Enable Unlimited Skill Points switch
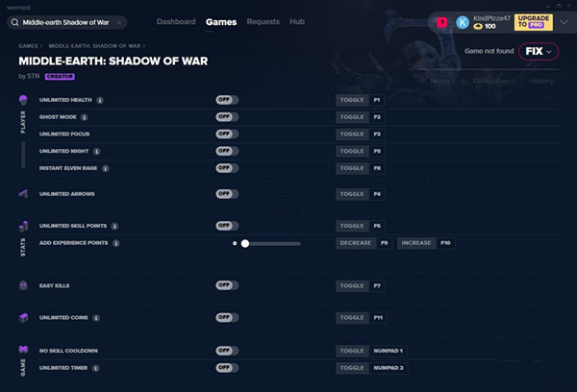Screen dimensions: 577x392 (x=227, y=226)
